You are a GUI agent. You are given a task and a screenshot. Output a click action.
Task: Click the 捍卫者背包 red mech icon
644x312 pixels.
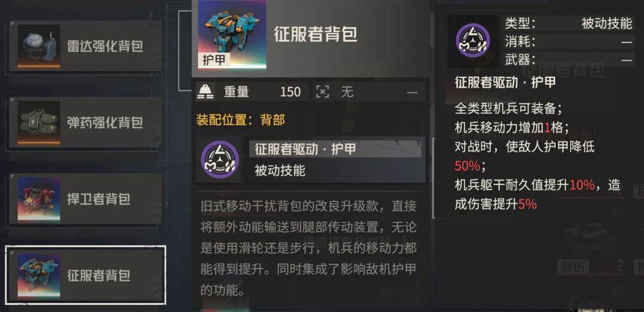[x=39, y=199]
